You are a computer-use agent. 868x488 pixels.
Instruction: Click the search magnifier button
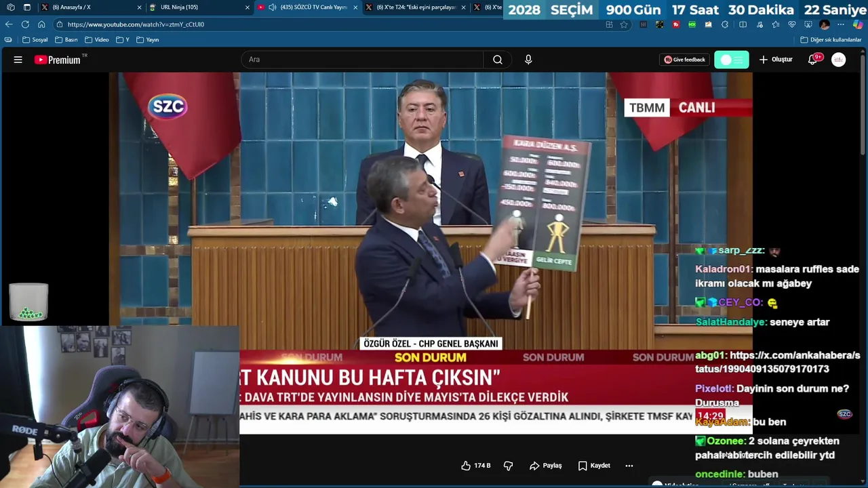pyautogui.click(x=498, y=60)
